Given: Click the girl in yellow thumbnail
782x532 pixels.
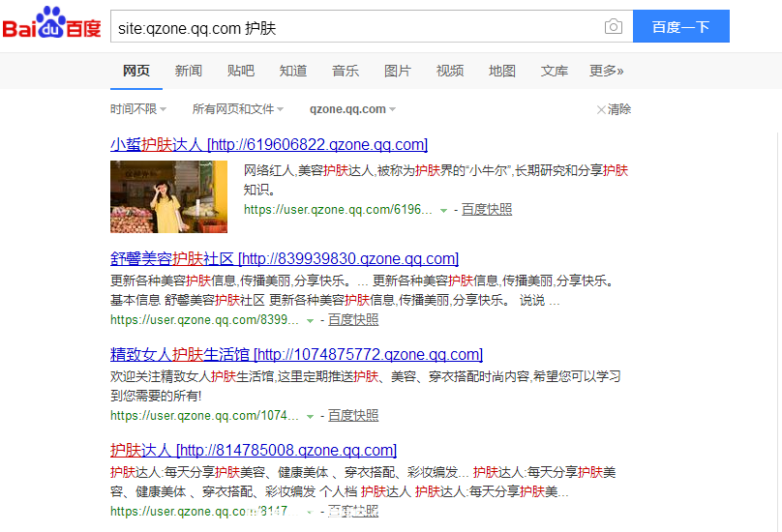Looking at the screenshot, I should click(x=168, y=196).
